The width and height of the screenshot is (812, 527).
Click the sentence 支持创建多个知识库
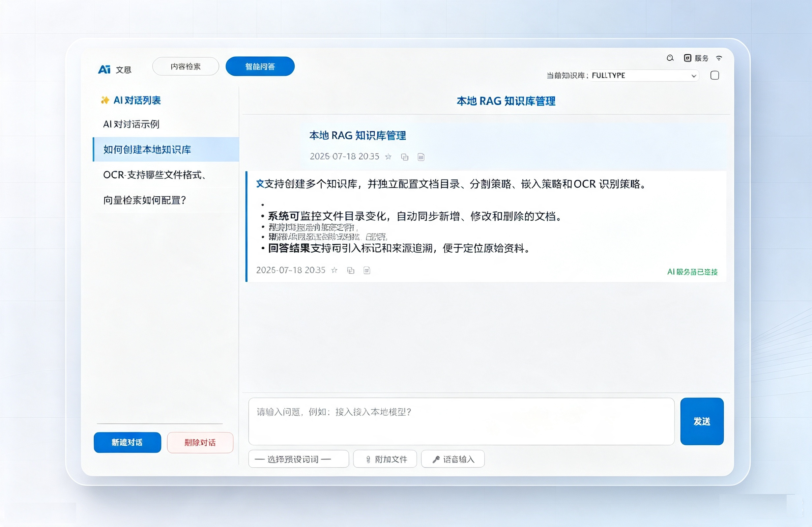click(451, 184)
